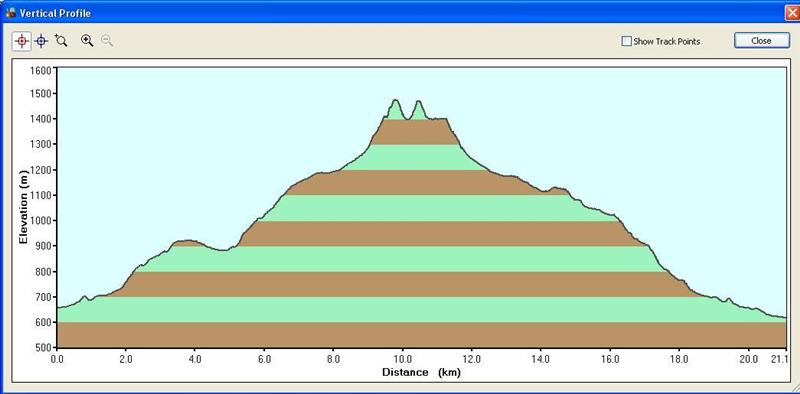The height and width of the screenshot is (394, 800).
Task: Click the 0.0 distance axis value
Action: [x=57, y=359]
